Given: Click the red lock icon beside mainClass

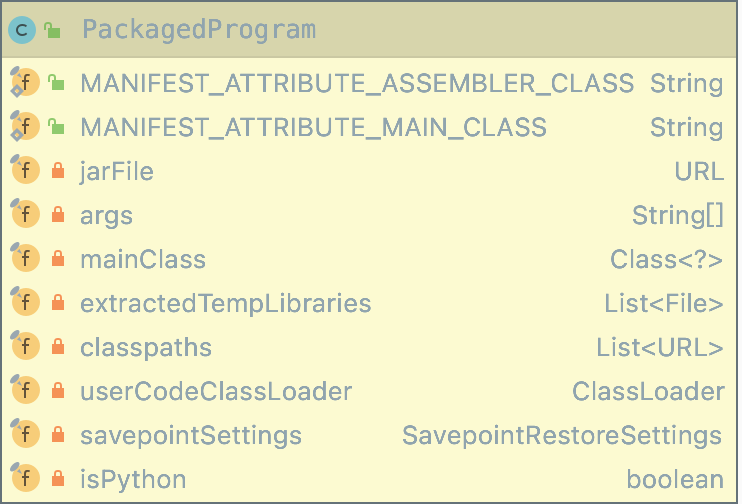Looking at the screenshot, I should tap(58, 258).
